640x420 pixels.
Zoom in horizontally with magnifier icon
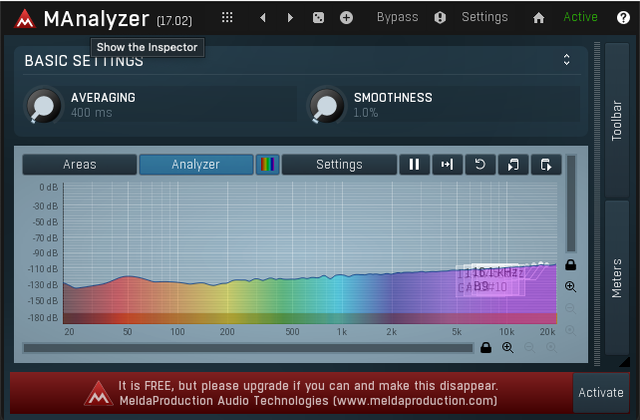(508, 348)
